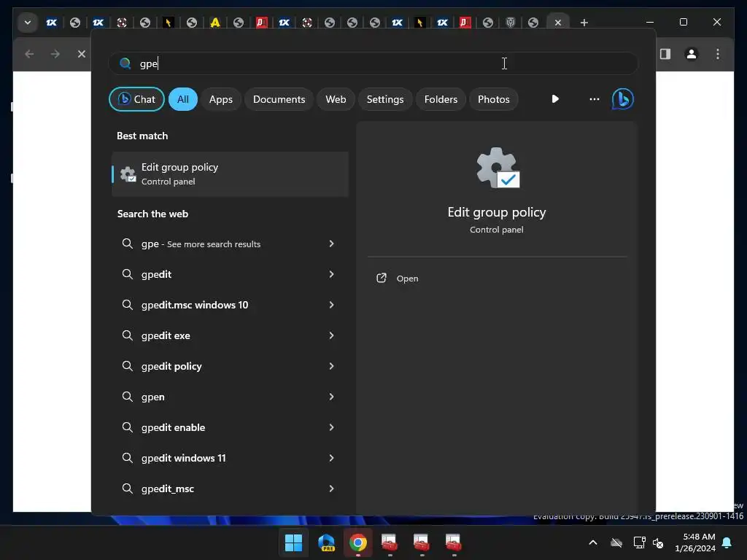Viewport: 747px width, 560px height.
Task: Click Chrome back navigation arrow
Action: tap(29, 54)
